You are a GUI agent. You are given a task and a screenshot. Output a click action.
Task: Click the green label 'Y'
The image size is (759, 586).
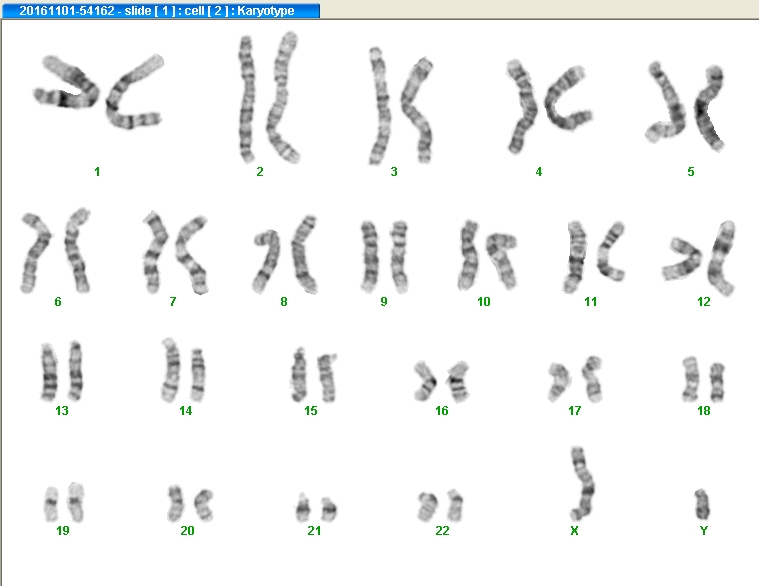(x=704, y=531)
